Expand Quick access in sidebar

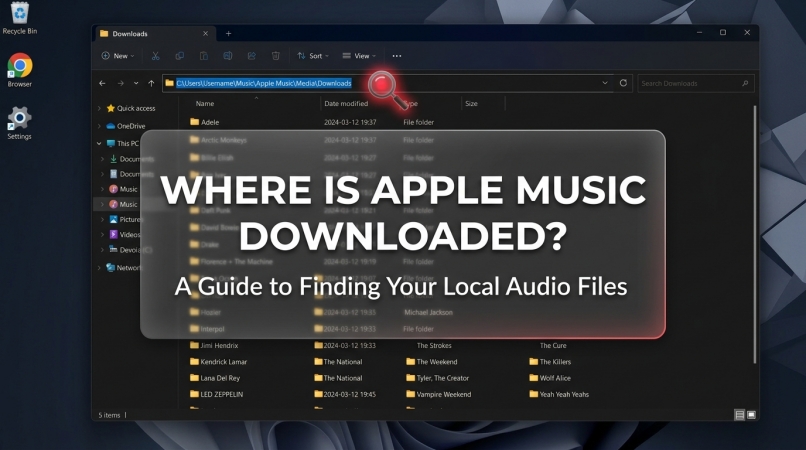pyautogui.click(x=99, y=108)
